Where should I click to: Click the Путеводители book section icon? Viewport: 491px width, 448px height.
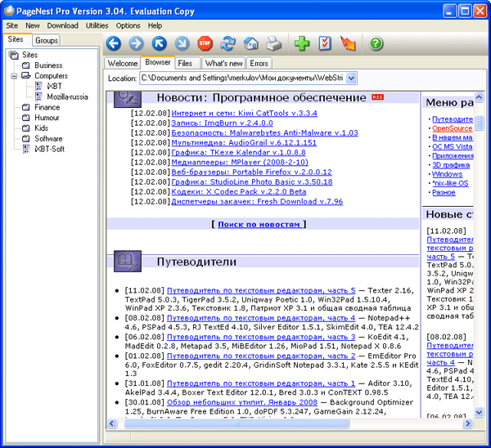click(x=128, y=261)
